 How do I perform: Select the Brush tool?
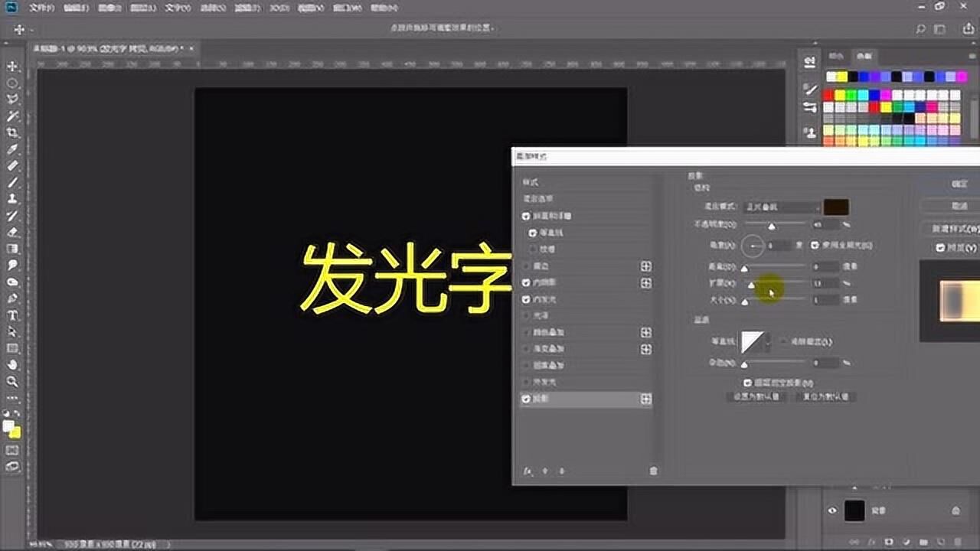(12, 183)
